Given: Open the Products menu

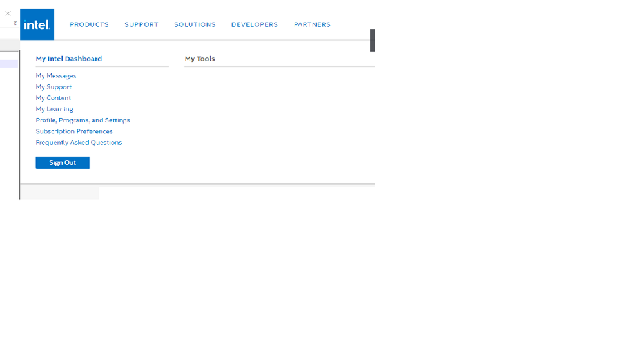Looking at the screenshot, I should click(x=89, y=24).
